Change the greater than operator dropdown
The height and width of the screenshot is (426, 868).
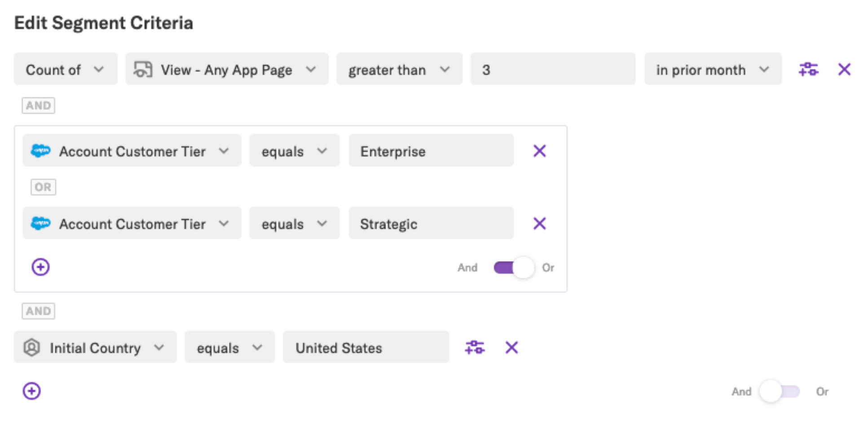tap(399, 69)
